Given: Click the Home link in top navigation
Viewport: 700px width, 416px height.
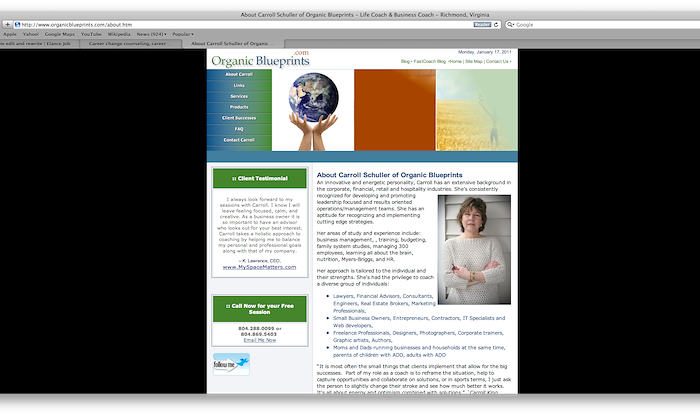Looking at the screenshot, I should pos(455,62).
